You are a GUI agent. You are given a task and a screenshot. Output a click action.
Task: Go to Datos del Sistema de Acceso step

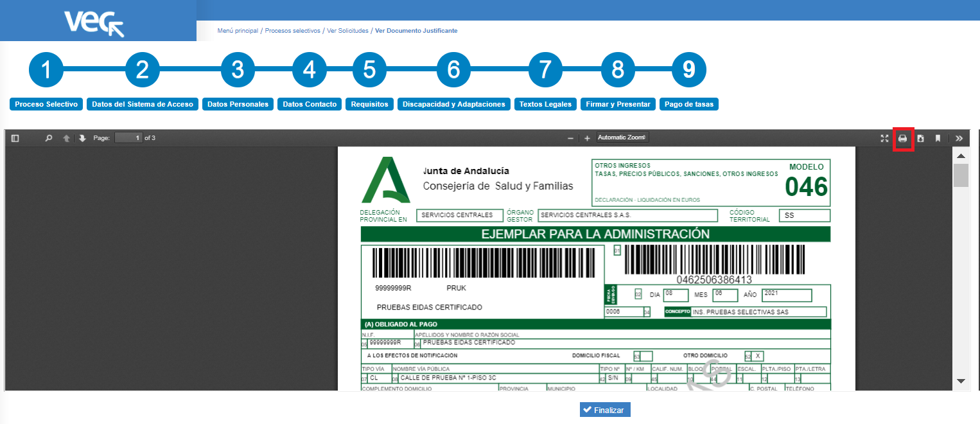[x=143, y=104]
